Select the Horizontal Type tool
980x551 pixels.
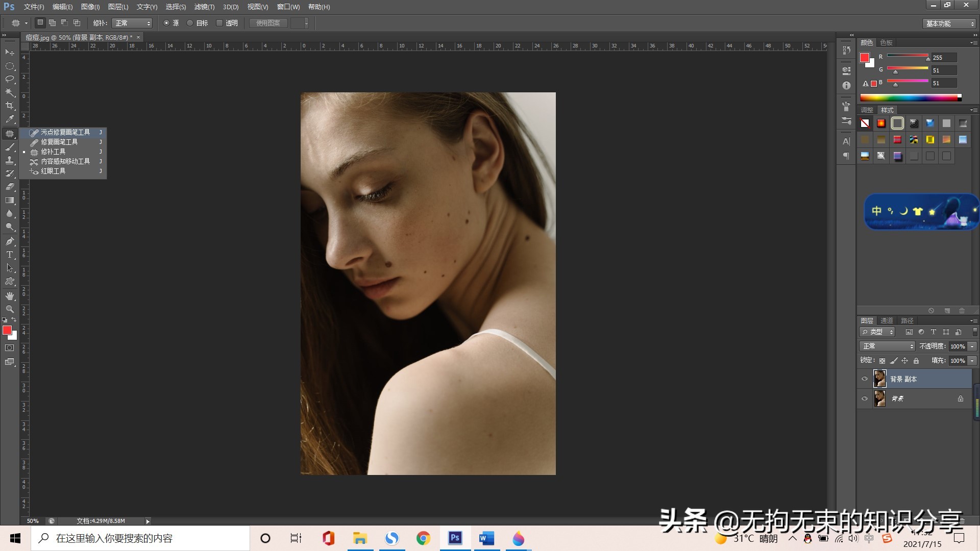point(10,255)
